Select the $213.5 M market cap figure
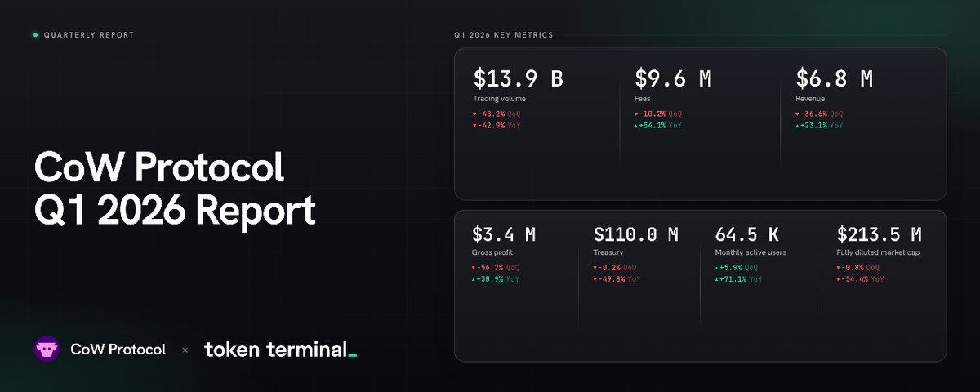This screenshot has height=392, width=980. 880,235
